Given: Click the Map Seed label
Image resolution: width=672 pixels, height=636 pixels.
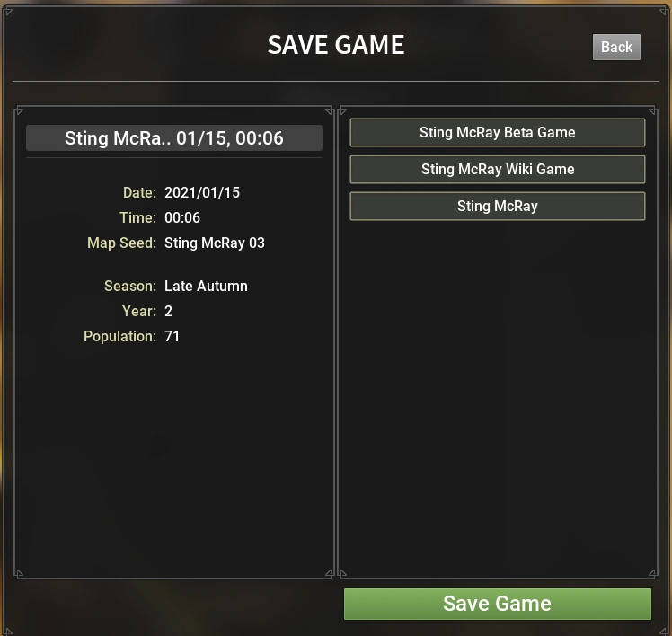Looking at the screenshot, I should (121, 243).
